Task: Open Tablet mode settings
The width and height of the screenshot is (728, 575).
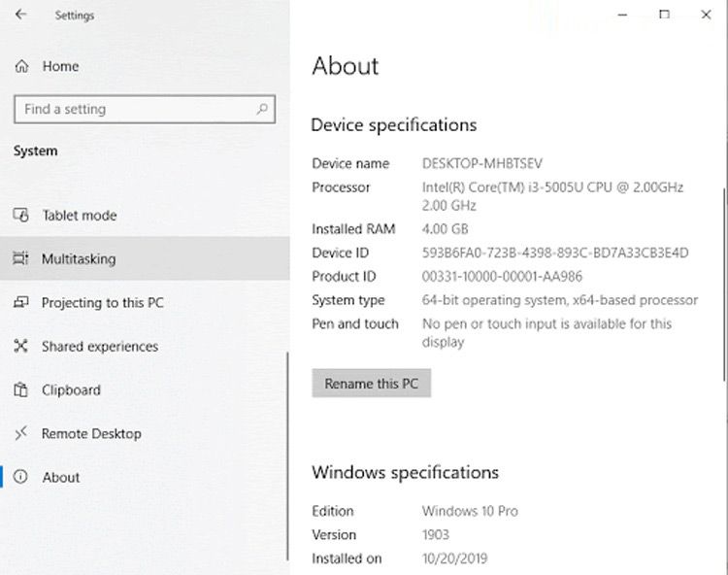Action: (x=145, y=215)
